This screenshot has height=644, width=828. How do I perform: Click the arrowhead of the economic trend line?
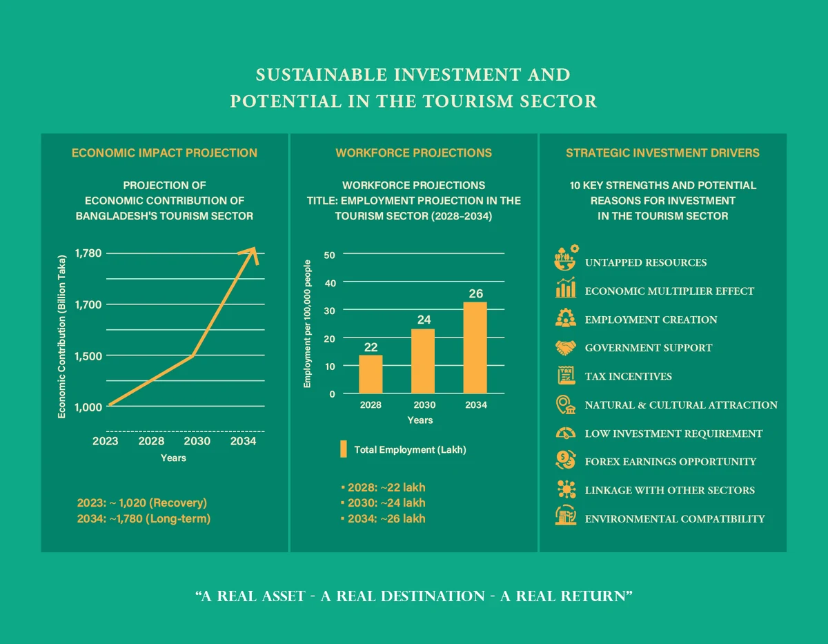[x=249, y=255]
